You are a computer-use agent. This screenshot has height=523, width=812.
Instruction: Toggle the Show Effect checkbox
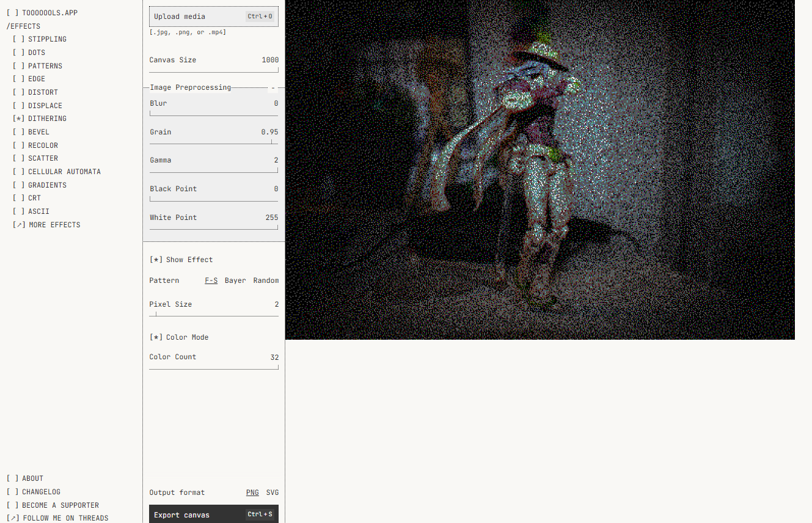[x=181, y=260]
